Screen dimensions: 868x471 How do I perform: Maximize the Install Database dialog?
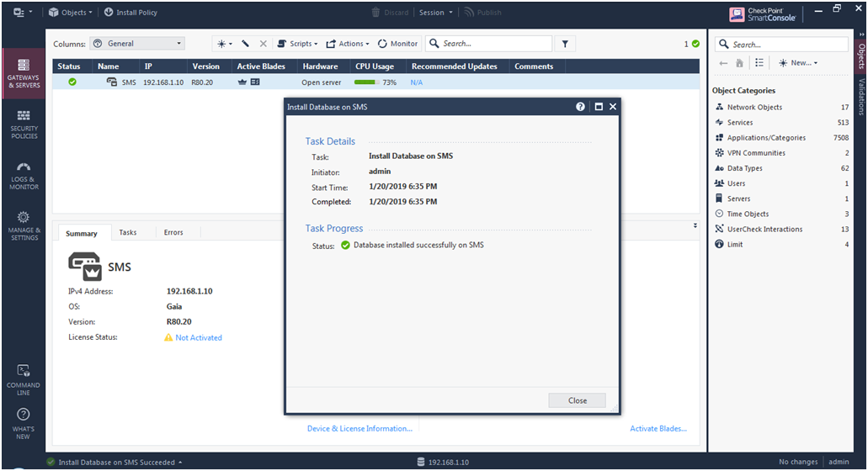click(599, 107)
